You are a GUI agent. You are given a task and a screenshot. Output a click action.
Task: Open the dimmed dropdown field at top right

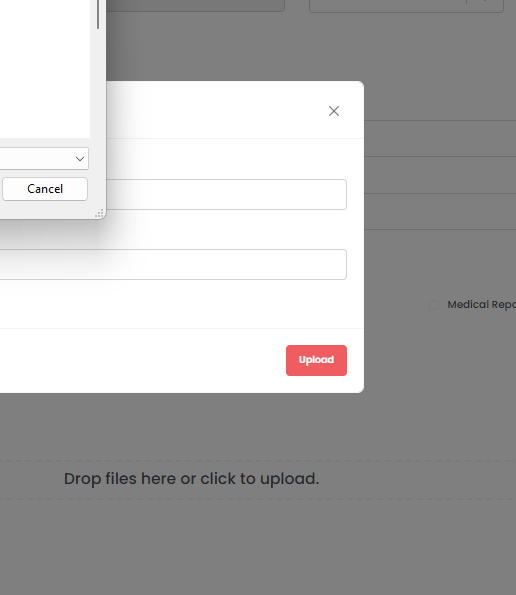[x=406, y=6]
